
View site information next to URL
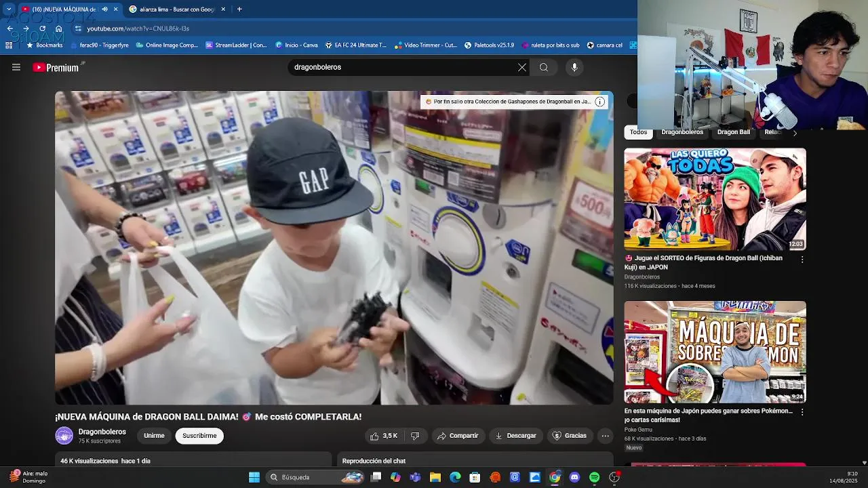click(x=78, y=28)
